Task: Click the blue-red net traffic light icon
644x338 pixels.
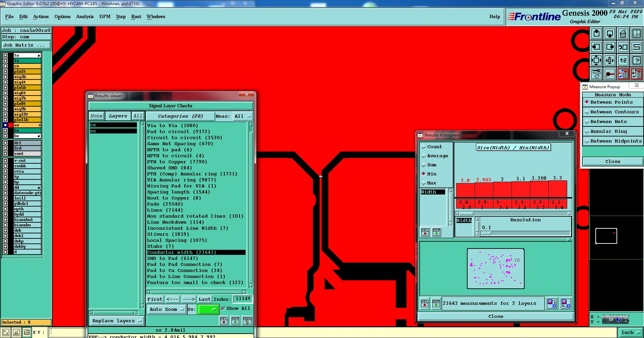Action: pos(623,74)
